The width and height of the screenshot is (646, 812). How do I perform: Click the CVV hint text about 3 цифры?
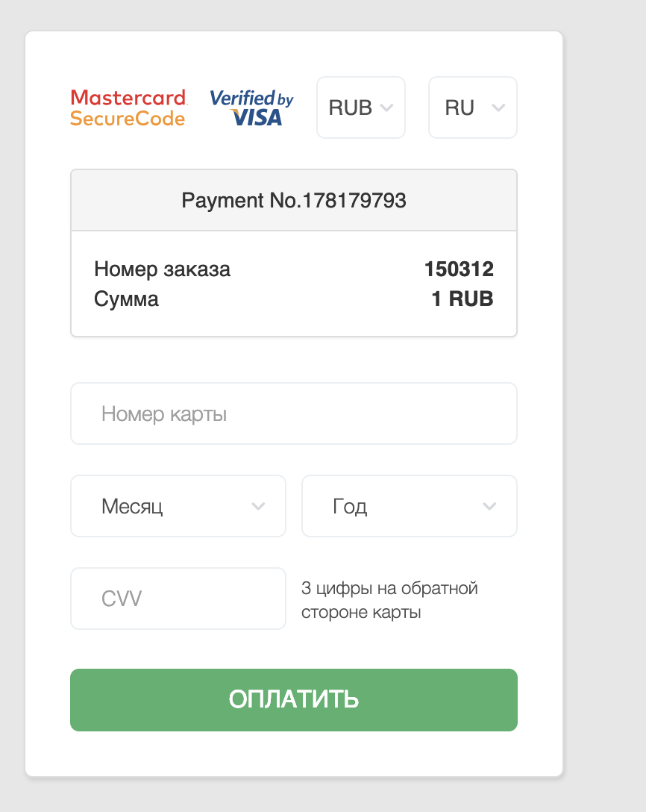389,600
